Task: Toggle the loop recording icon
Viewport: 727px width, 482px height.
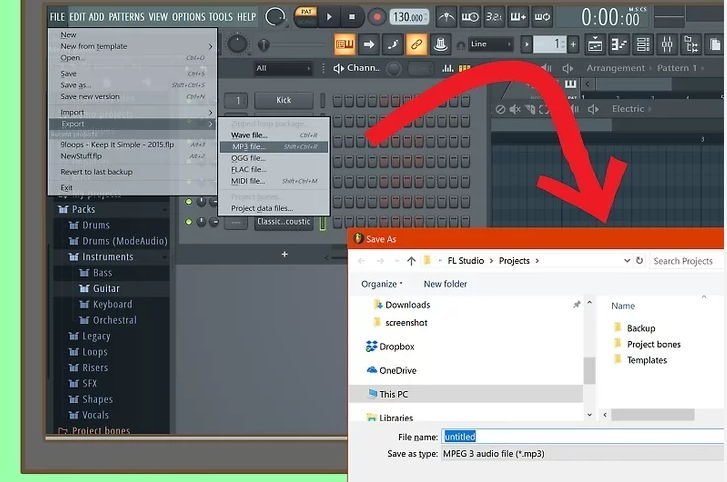Action: 542,18
